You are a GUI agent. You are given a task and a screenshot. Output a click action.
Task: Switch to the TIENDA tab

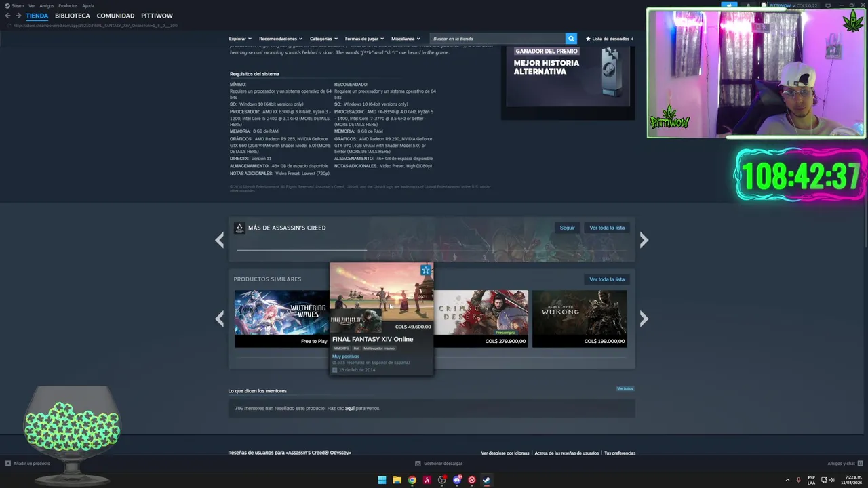[37, 16]
